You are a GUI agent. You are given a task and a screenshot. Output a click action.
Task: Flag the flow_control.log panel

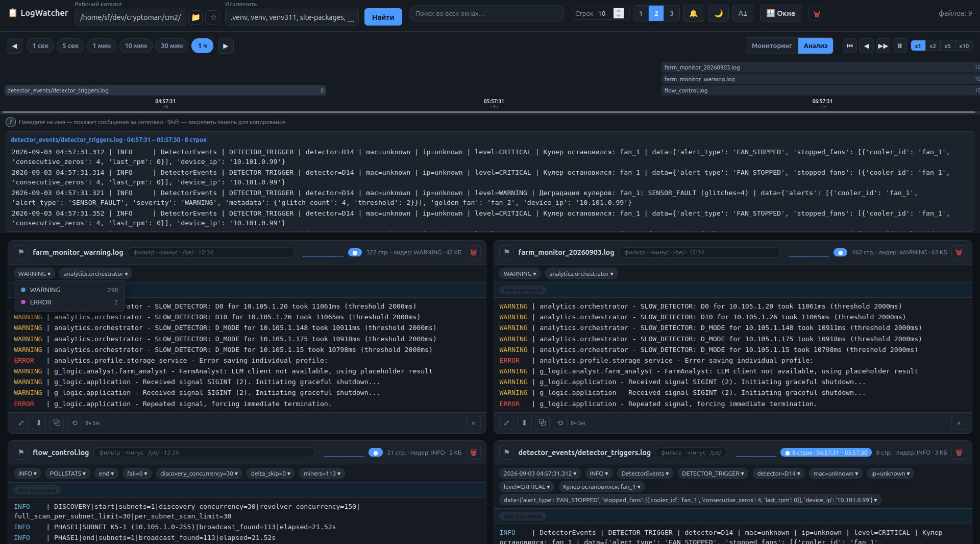21,453
